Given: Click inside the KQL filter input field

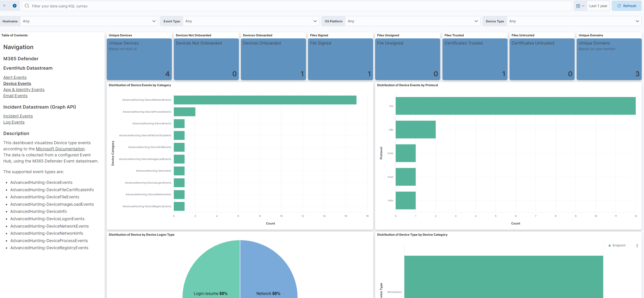Looking at the screenshot, I should pyautogui.click(x=152, y=6).
